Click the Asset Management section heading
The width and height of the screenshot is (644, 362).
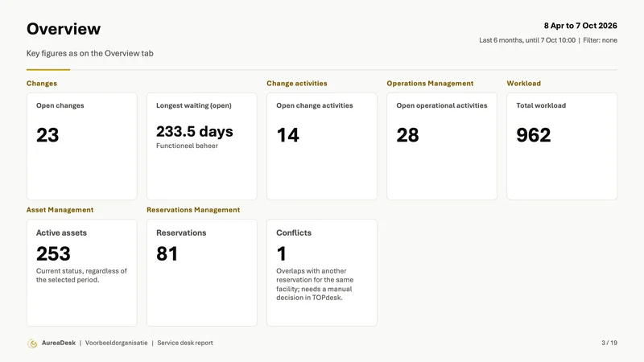[x=60, y=210]
